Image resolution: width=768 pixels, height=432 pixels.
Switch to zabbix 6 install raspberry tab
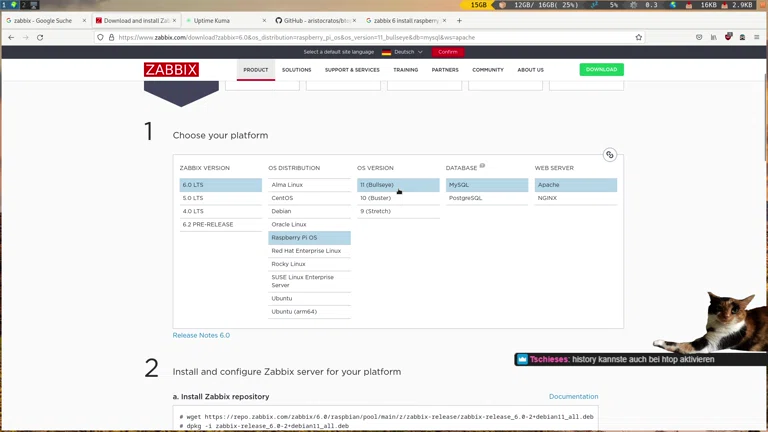click(x=404, y=21)
